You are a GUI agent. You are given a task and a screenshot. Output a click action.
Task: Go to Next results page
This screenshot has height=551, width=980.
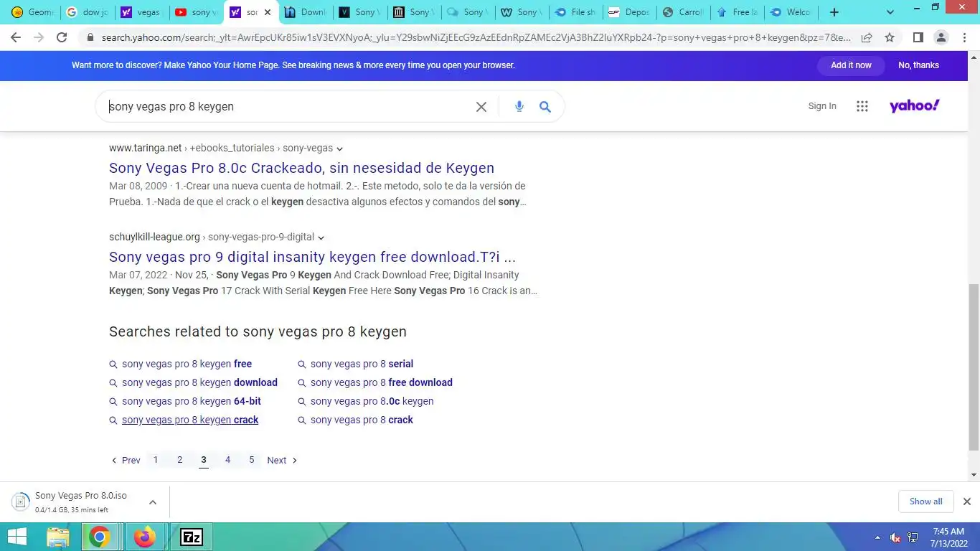pyautogui.click(x=282, y=461)
